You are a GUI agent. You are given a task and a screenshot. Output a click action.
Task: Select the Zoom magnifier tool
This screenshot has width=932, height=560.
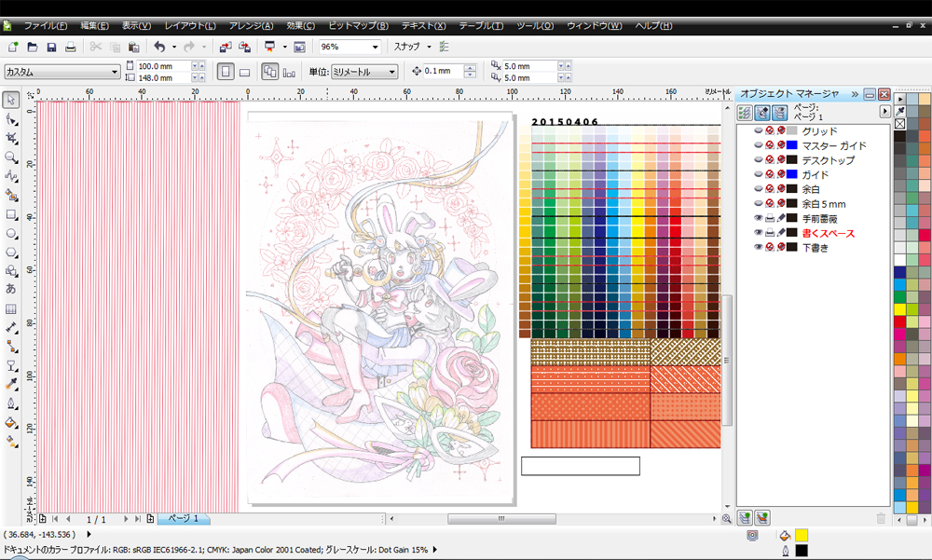pos(11,157)
